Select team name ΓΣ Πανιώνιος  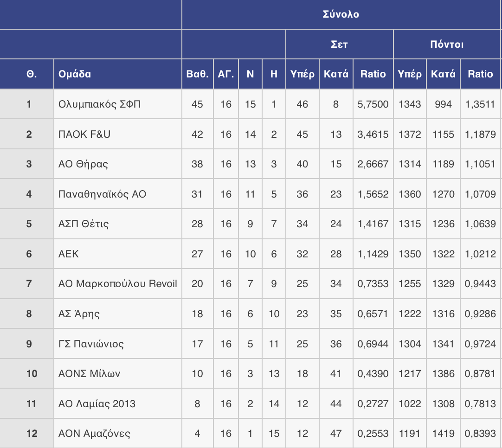pos(91,344)
